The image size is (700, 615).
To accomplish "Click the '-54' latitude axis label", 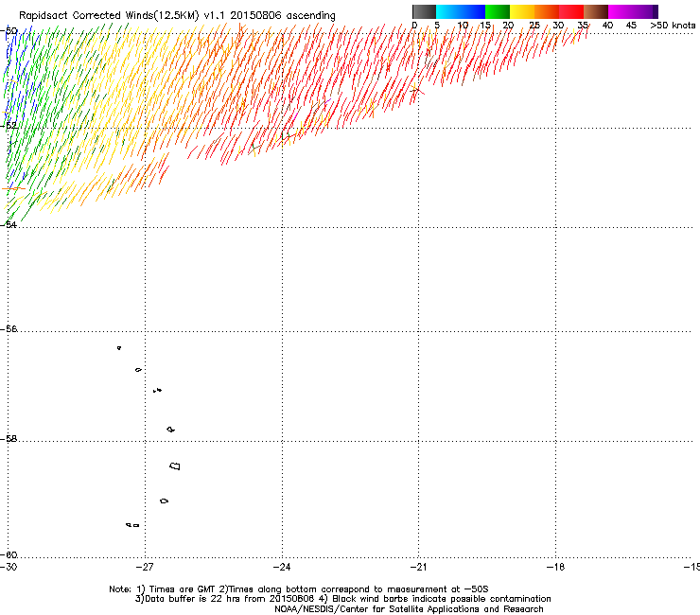I will (x=9, y=224).
